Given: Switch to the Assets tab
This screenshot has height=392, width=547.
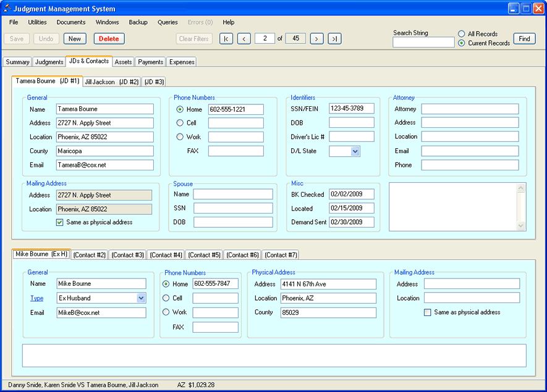Looking at the screenshot, I should (x=123, y=62).
